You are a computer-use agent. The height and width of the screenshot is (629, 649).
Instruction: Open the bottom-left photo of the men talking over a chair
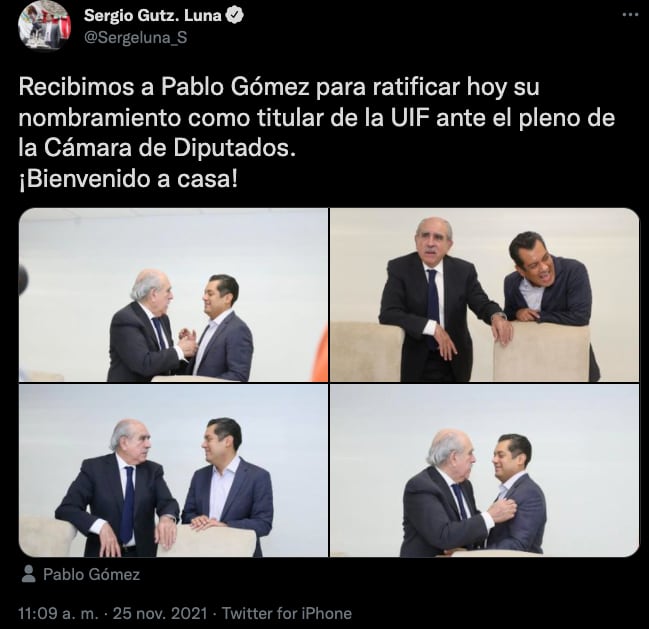173,471
